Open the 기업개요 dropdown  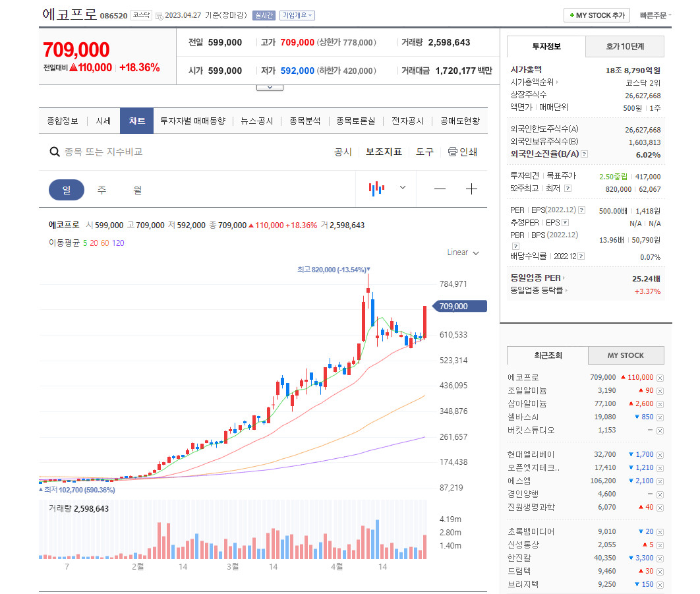[297, 16]
